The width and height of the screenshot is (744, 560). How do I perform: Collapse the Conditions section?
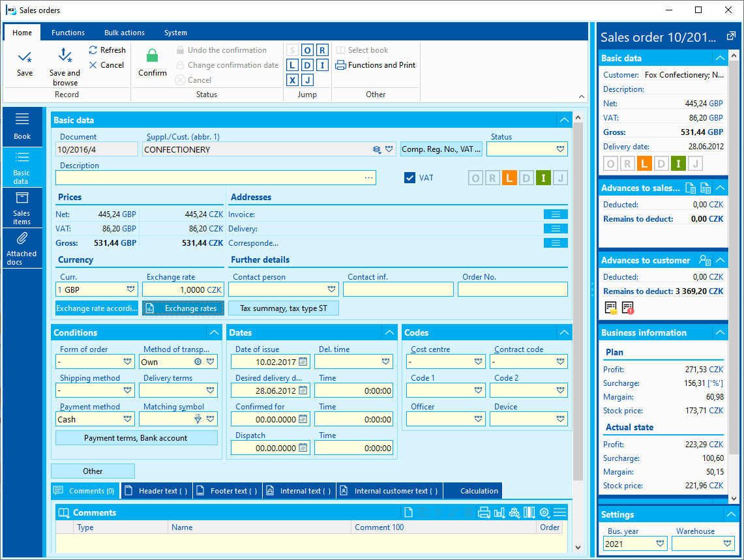(x=213, y=332)
